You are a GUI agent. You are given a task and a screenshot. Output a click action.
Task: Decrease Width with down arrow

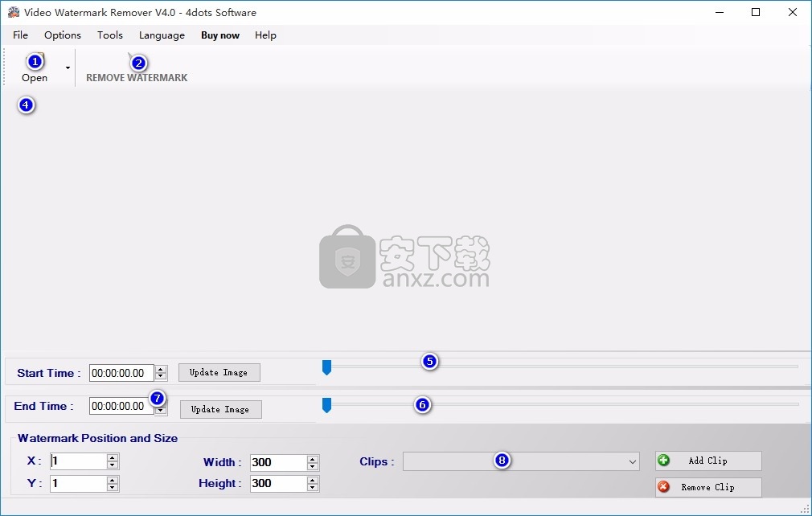pyautogui.click(x=312, y=466)
